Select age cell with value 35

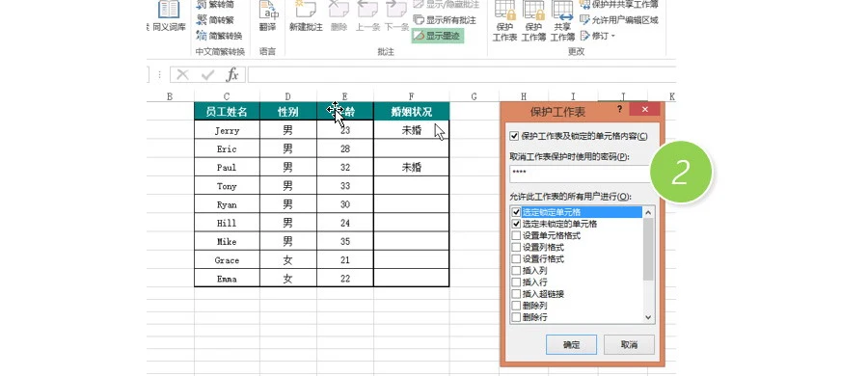[345, 241]
